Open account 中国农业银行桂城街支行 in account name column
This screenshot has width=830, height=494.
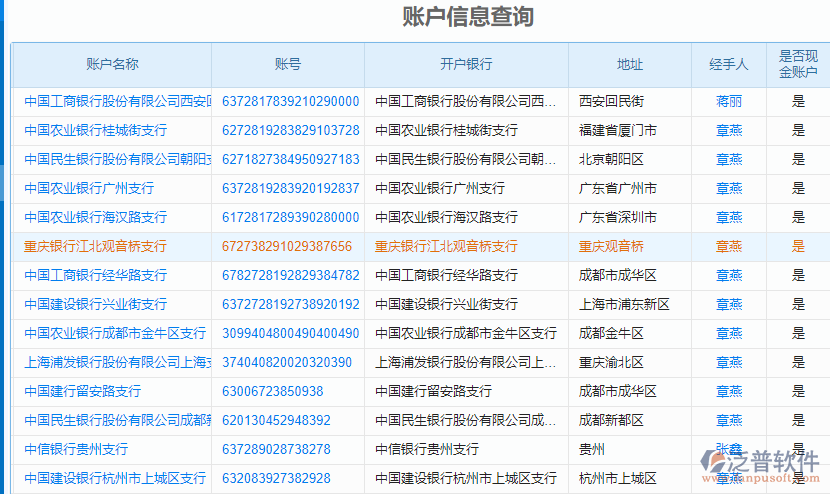click(x=96, y=130)
